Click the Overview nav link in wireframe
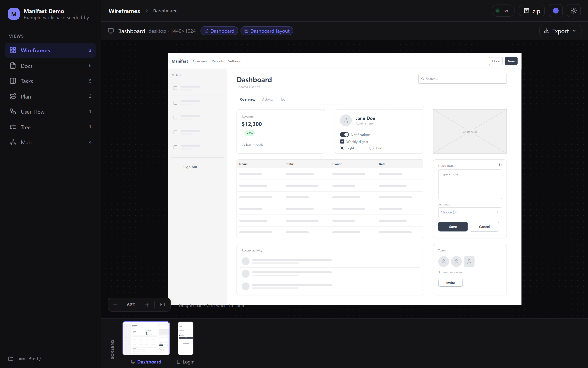Viewport: 588px width, 368px height. tap(200, 61)
